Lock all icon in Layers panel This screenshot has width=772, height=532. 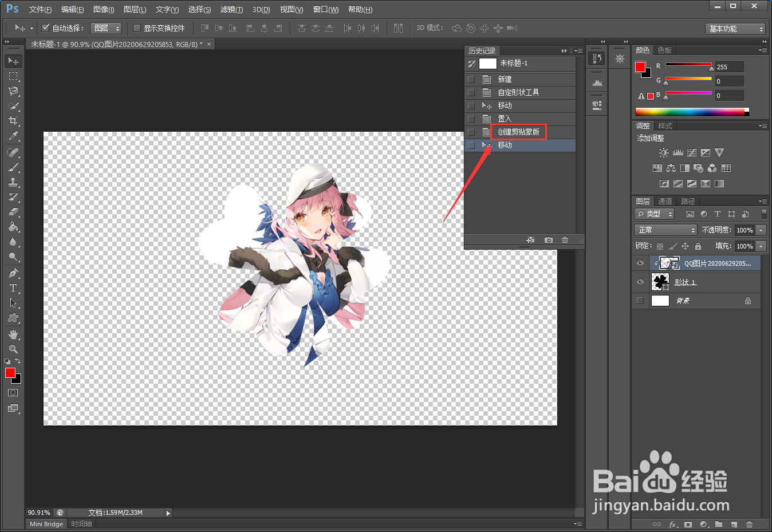pos(698,246)
